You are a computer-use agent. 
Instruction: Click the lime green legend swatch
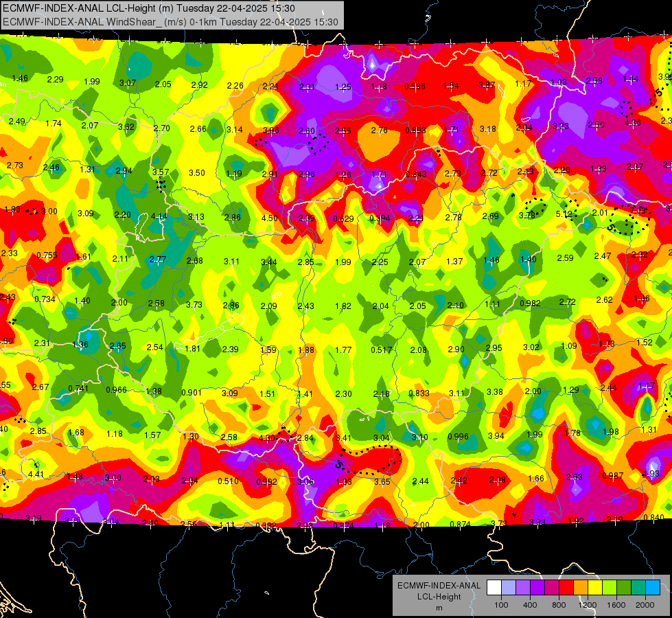[610, 588]
